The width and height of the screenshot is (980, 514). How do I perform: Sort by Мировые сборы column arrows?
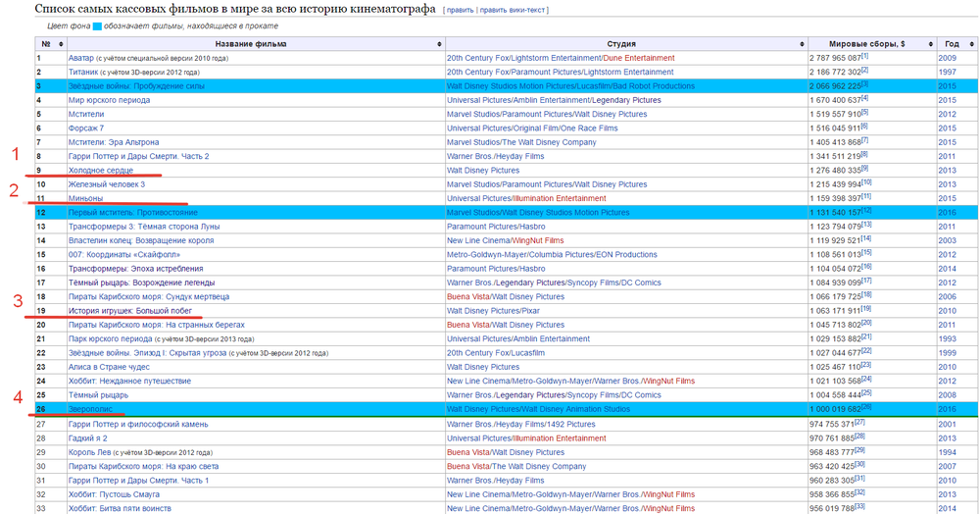pyautogui.click(x=931, y=44)
